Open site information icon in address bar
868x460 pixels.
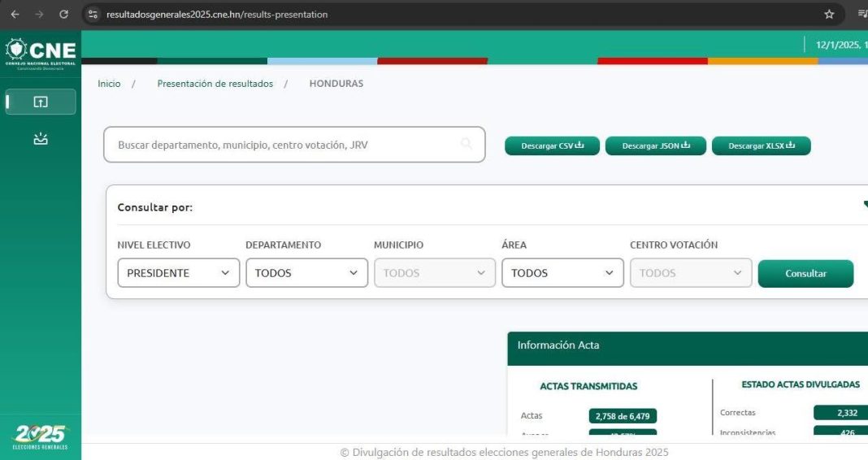pyautogui.click(x=93, y=14)
